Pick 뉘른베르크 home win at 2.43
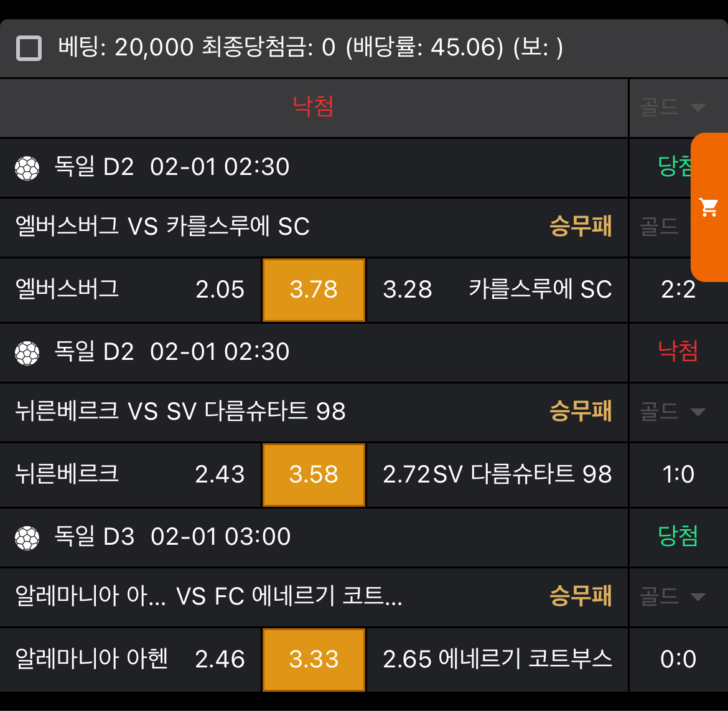 pos(130,474)
